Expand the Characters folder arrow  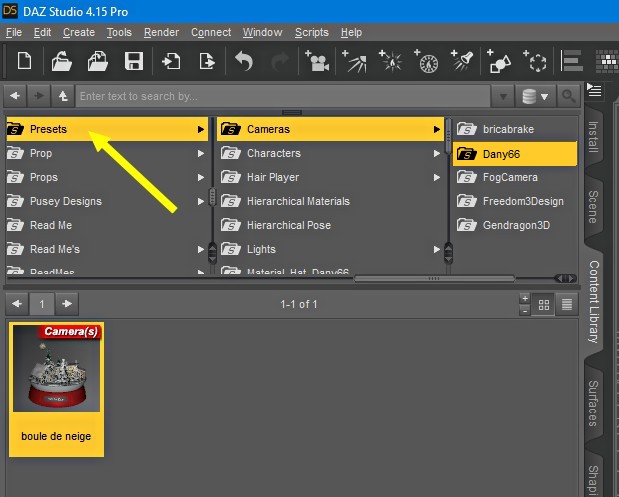pos(437,154)
